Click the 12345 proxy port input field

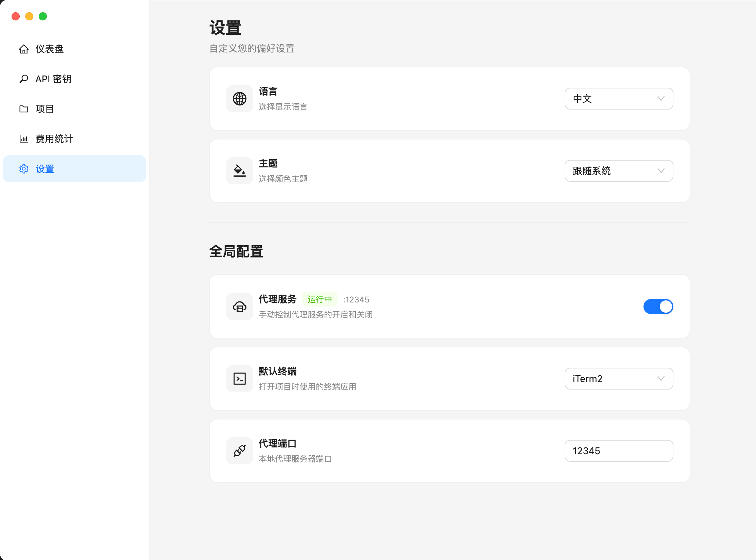[x=619, y=451]
